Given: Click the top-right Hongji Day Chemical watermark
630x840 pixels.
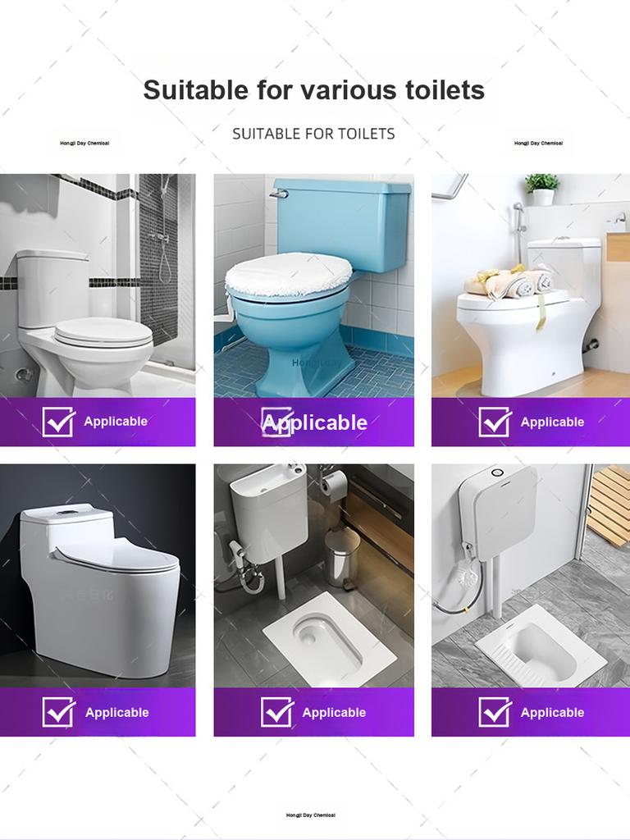Looking at the screenshot, I should [x=538, y=143].
